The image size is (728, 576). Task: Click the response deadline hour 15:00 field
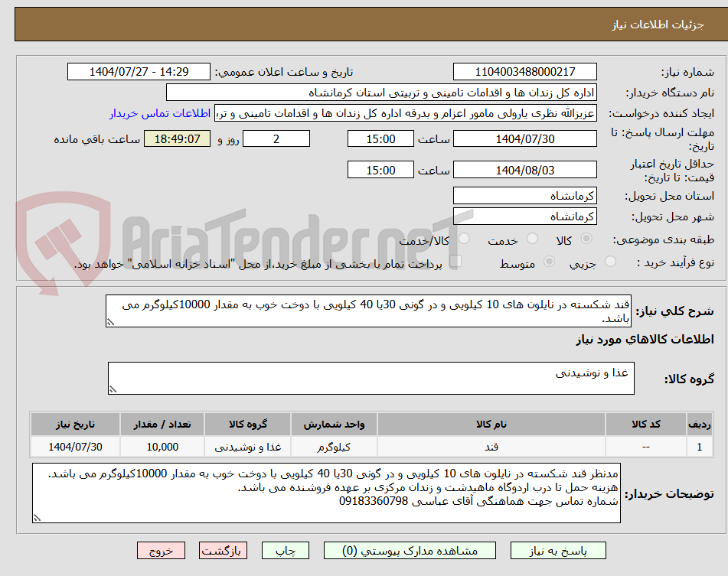pos(380,138)
